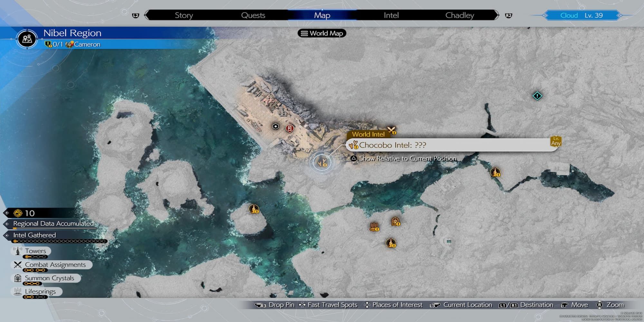Switch to the Story tab

click(x=184, y=15)
